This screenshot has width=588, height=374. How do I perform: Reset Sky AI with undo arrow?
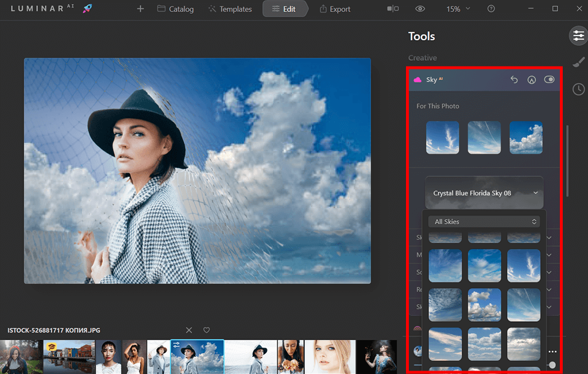[514, 80]
